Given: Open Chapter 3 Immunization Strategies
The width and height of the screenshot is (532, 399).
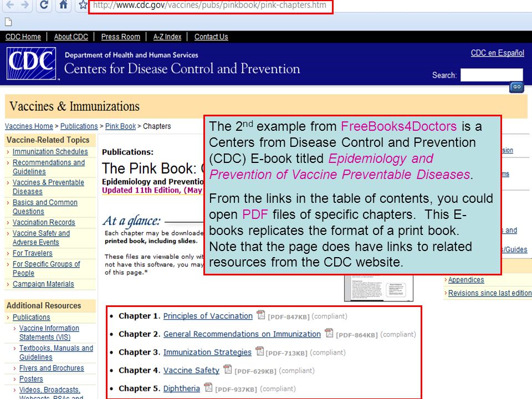Looking at the screenshot, I should coord(207,352).
